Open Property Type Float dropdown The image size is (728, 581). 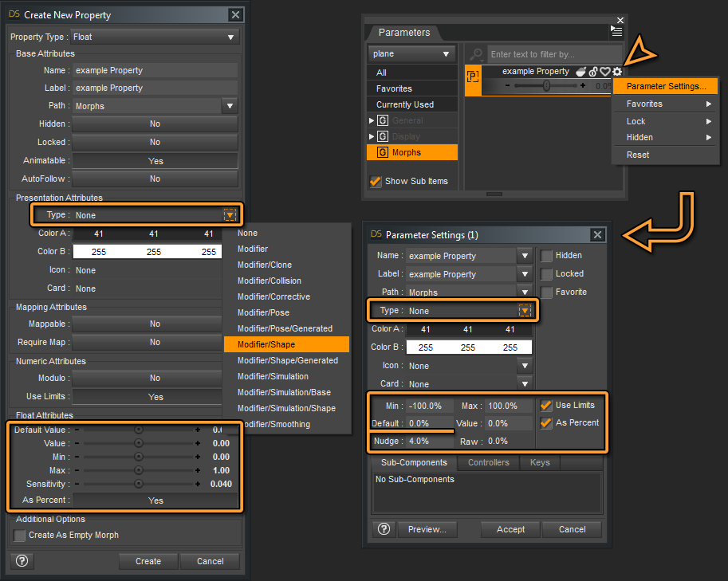click(x=155, y=37)
